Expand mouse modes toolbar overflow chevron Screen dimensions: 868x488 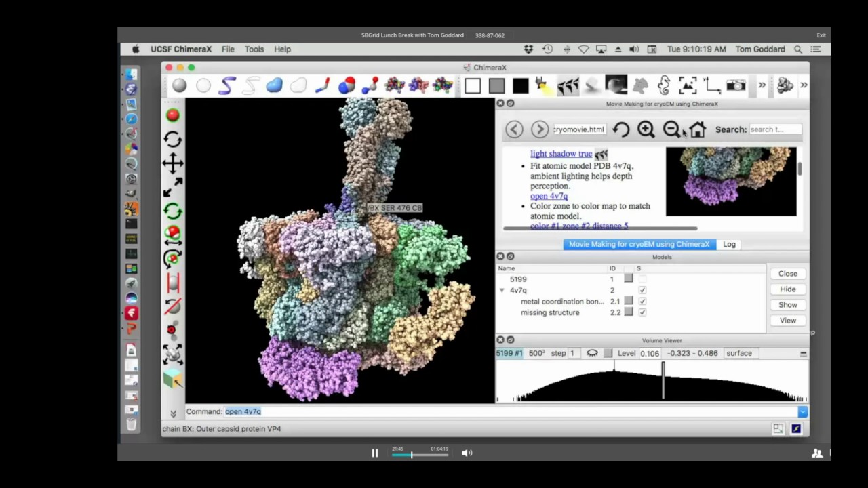click(173, 413)
